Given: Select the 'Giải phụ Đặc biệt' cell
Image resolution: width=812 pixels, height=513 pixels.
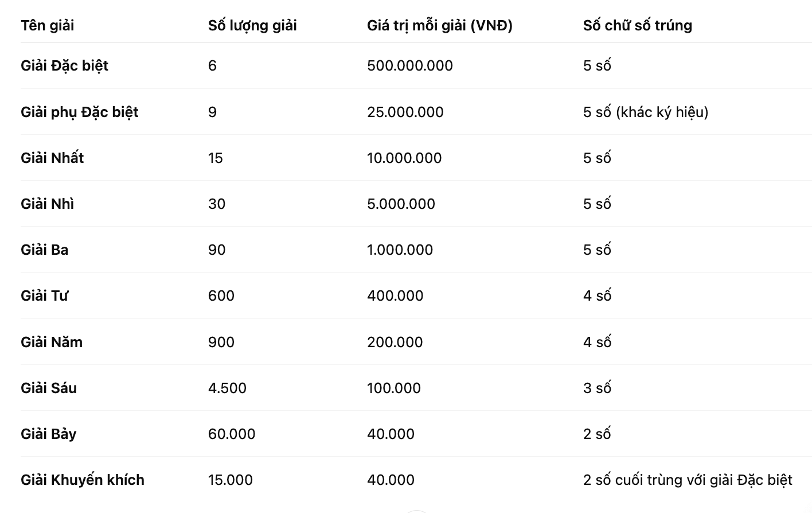Looking at the screenshot, I should click(x=80, y=112).
